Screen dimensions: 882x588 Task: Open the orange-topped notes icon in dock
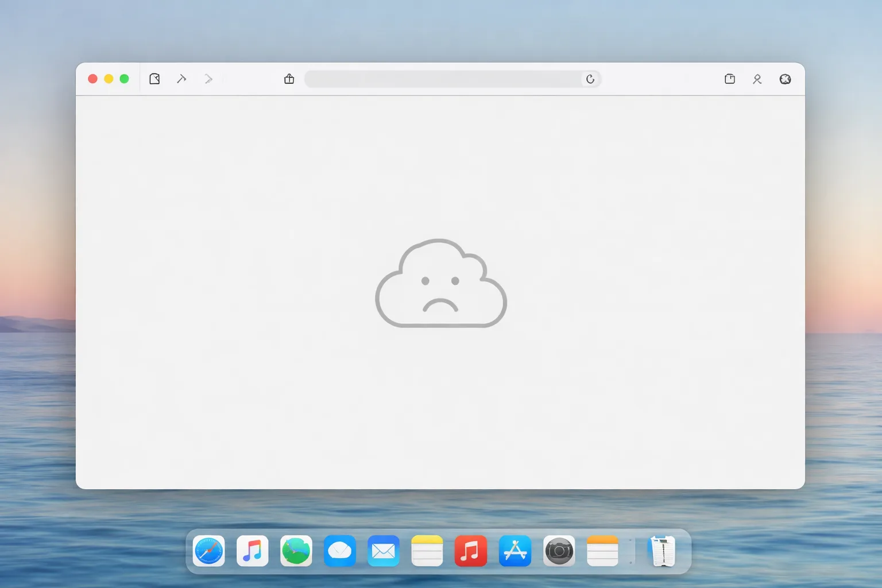[x=603, y=551]
